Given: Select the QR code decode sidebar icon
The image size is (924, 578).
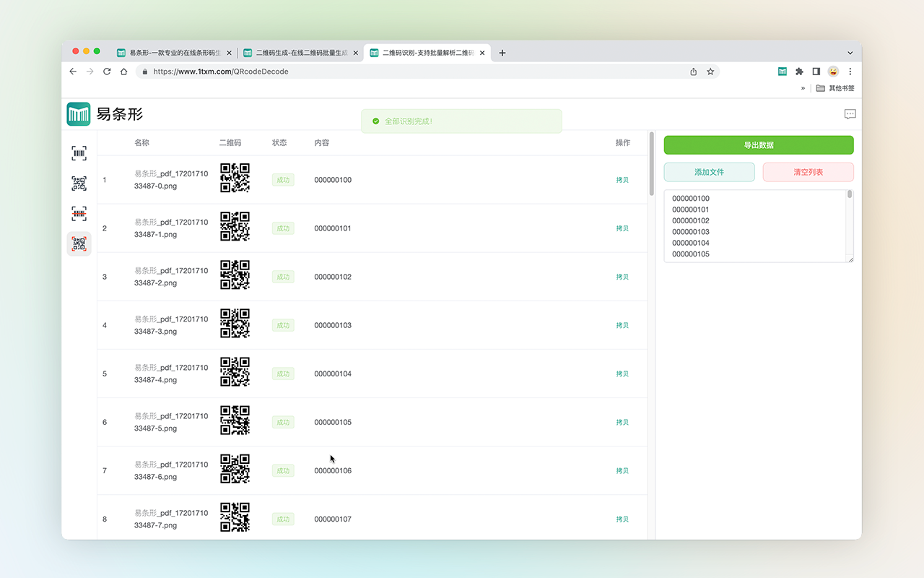Looking at the screenshot, I should click(79, 243).
